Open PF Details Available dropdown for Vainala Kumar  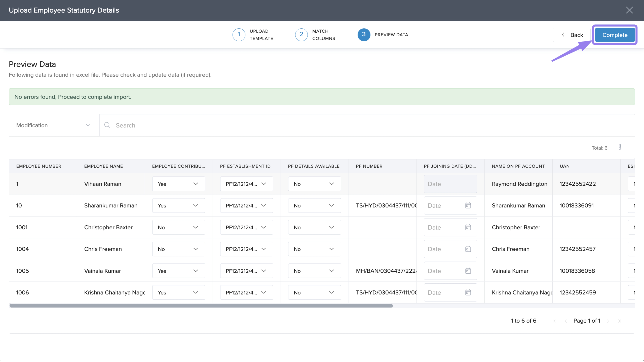pos(314,271)
